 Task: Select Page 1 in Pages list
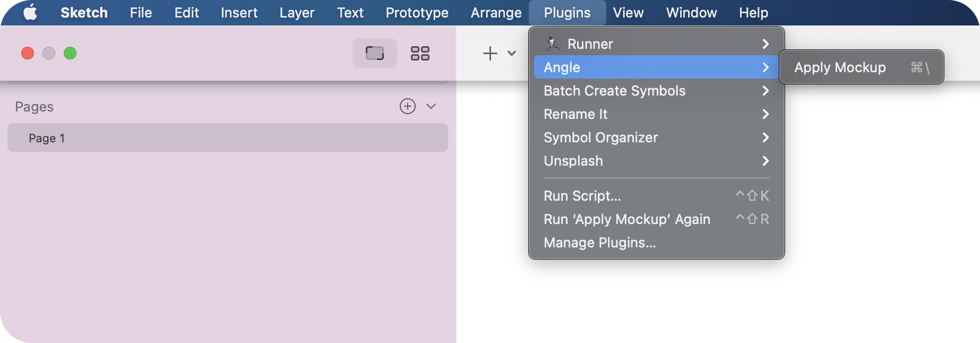[227, 138]
